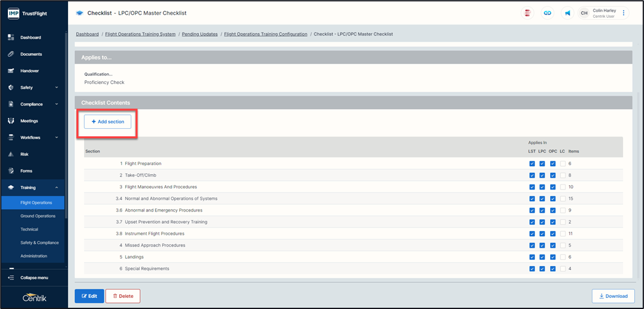Select Safety & Compliance submenu item
This screenshot has width=644, height=309.
pos(39,243)
